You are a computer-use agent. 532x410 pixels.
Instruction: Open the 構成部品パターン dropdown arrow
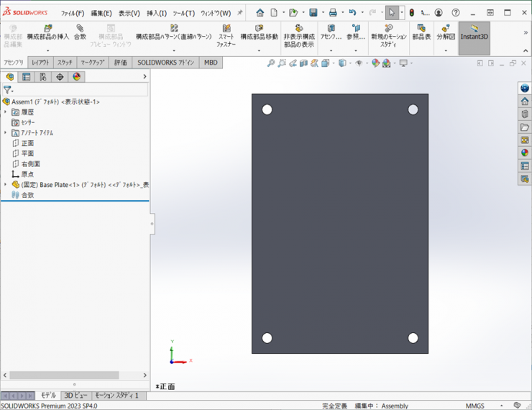[x=174, y=50]
